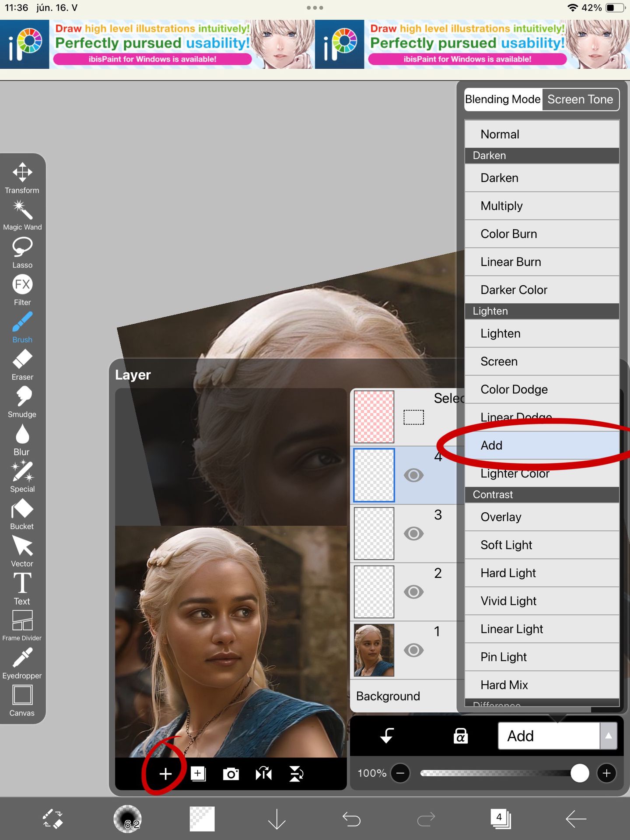Switch brush and eraser icon
Viewport: 630px width, 840px height.
coord(52,819)
